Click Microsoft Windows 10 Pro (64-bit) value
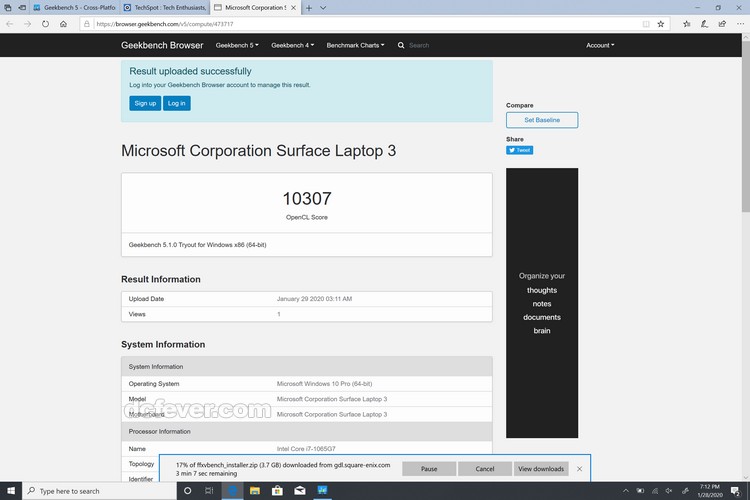This screenshot has height=500, width=750. point(324,384)
